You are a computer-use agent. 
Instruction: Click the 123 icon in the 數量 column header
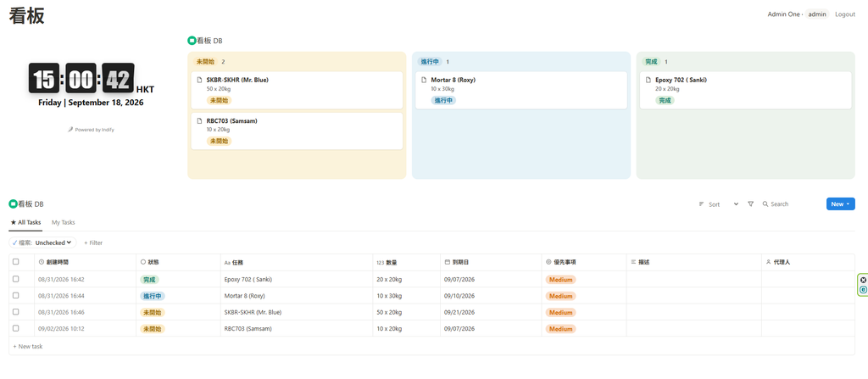(x=381, y=263)
